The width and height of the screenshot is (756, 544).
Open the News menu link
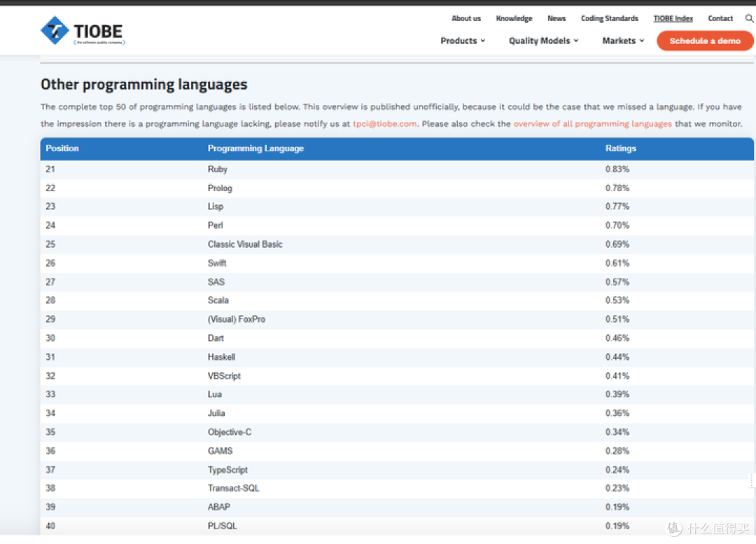tap(556, 18)
